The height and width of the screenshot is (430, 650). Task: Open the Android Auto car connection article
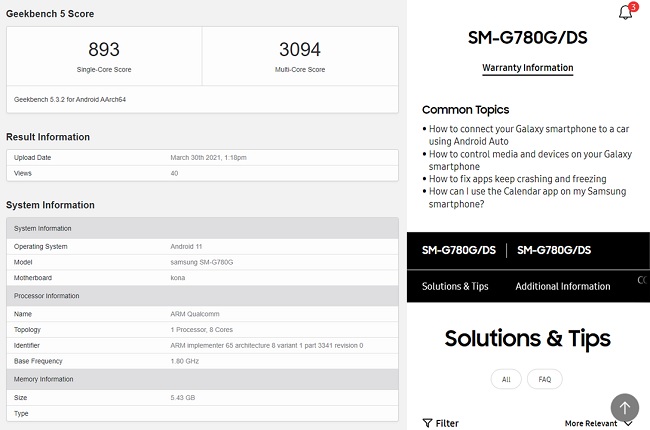click(529, 135)
